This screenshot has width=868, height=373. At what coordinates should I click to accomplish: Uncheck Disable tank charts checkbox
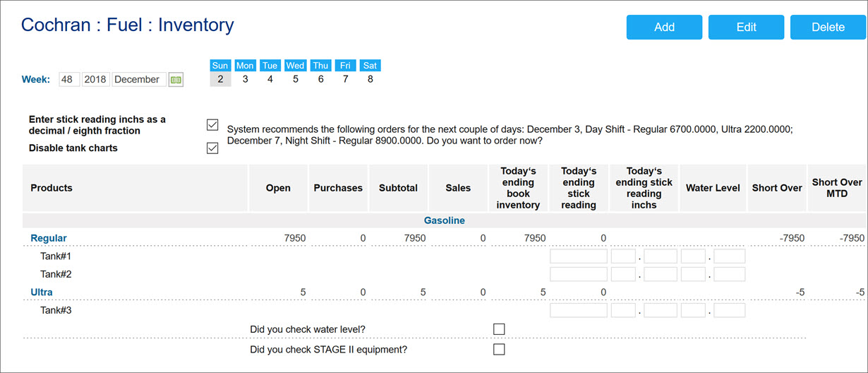point(212,148)
